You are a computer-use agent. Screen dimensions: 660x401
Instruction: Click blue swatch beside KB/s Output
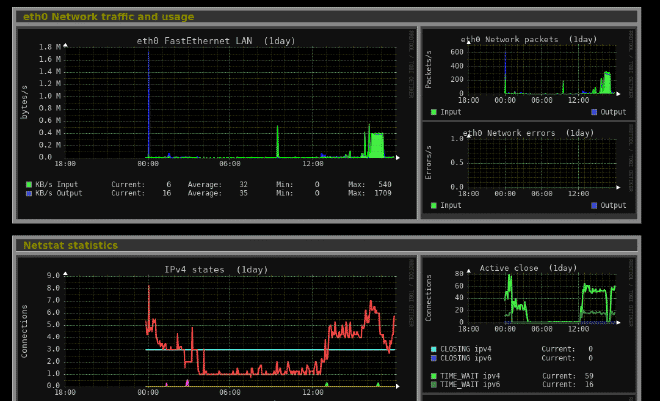pos(29,193)
